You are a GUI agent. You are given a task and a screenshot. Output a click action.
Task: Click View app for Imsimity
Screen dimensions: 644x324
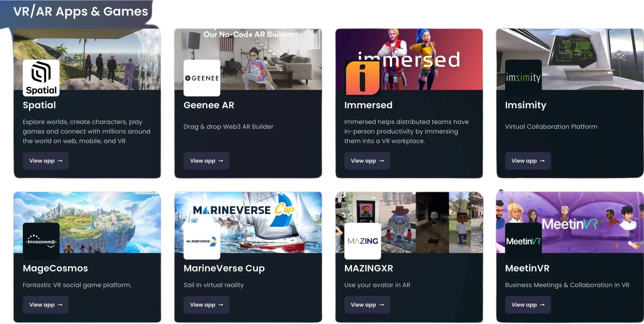click(x=528, y=161)
